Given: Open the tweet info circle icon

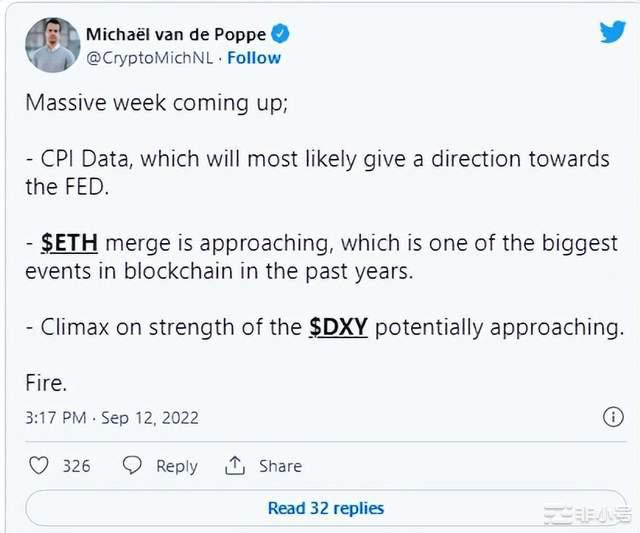Looking at the screenshot, I should [x=613, y=417].
